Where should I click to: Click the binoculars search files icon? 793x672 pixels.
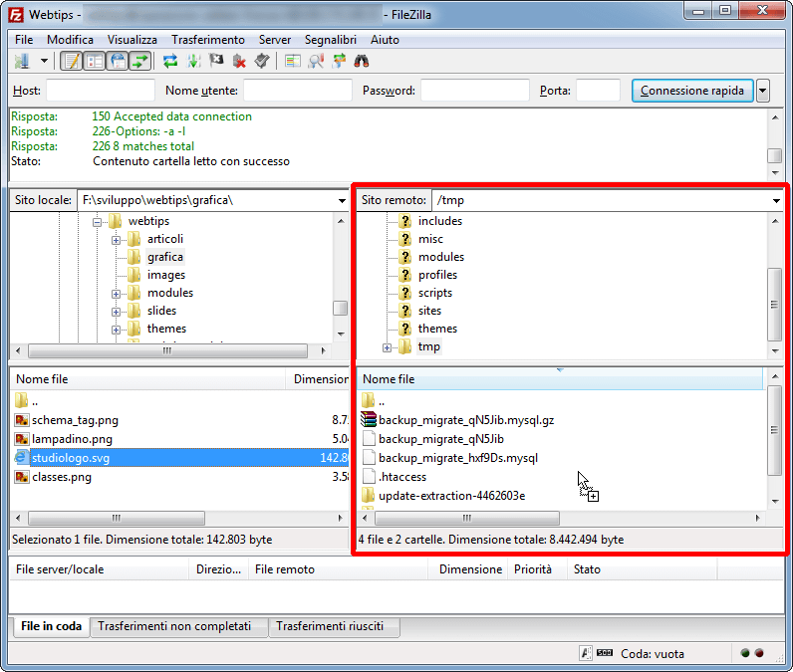pyautogui.click(x=362, y=62)
